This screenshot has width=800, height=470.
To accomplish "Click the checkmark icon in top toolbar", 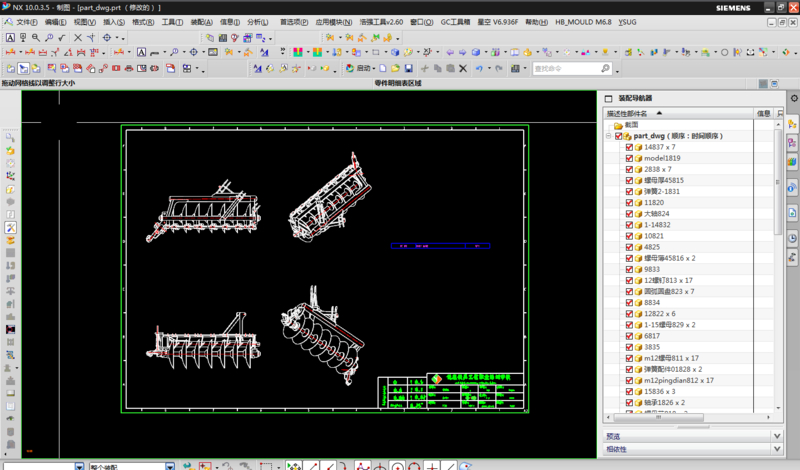I will click(x=62, y=38).
